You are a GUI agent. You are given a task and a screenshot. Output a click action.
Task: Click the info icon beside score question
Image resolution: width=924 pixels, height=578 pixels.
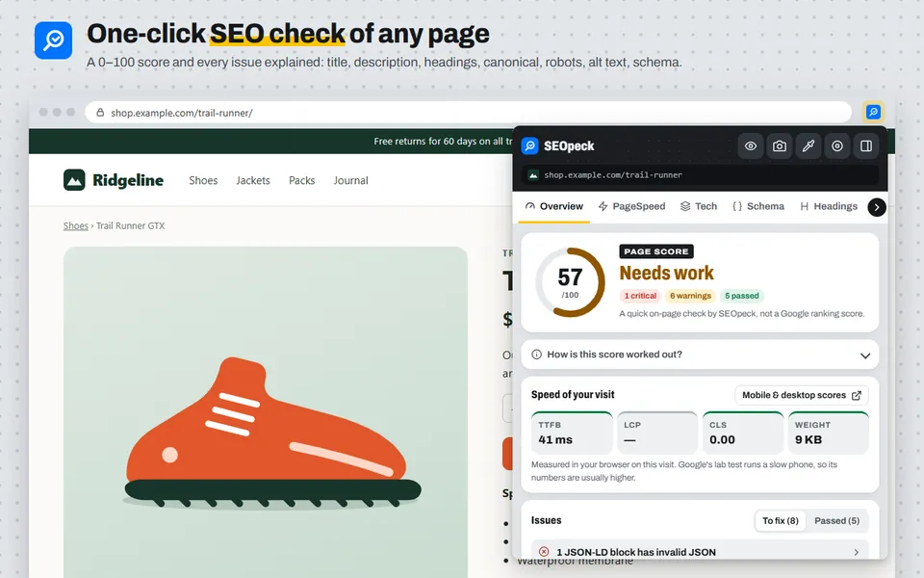pos(536,355)
